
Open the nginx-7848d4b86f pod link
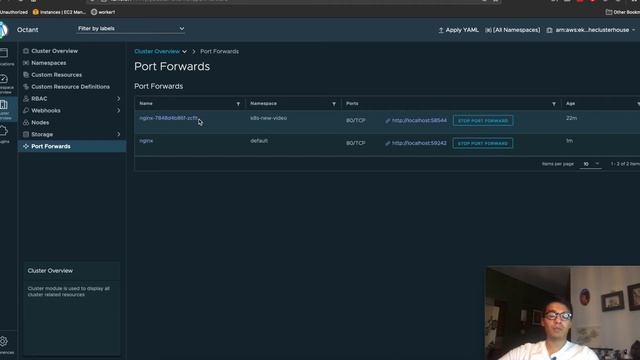[x=168, y=118]
